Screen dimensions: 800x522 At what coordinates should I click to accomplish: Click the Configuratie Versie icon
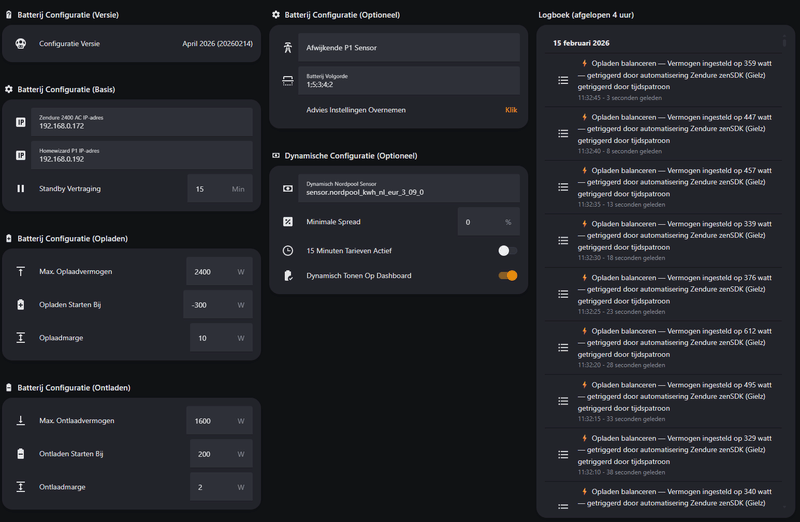[21, 44]
